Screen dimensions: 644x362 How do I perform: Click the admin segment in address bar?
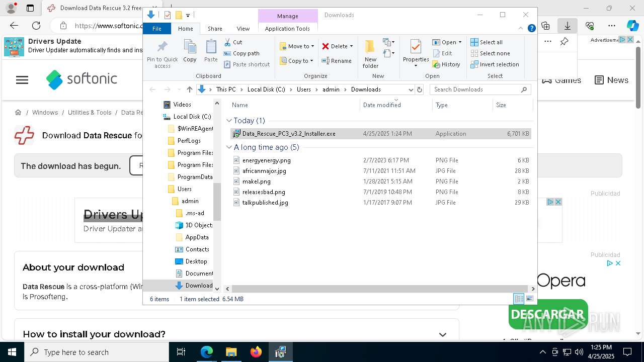point(331,89)
